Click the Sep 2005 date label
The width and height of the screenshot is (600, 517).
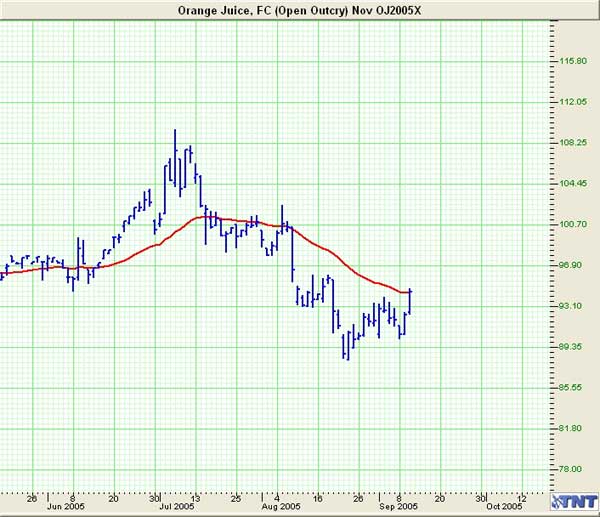coord(398,506)
